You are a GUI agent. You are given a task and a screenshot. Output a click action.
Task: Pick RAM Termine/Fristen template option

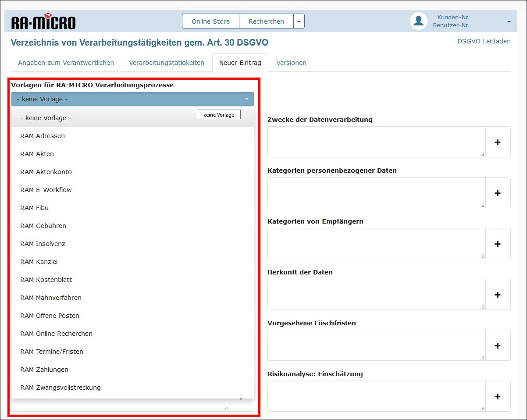tap(52, 352)
